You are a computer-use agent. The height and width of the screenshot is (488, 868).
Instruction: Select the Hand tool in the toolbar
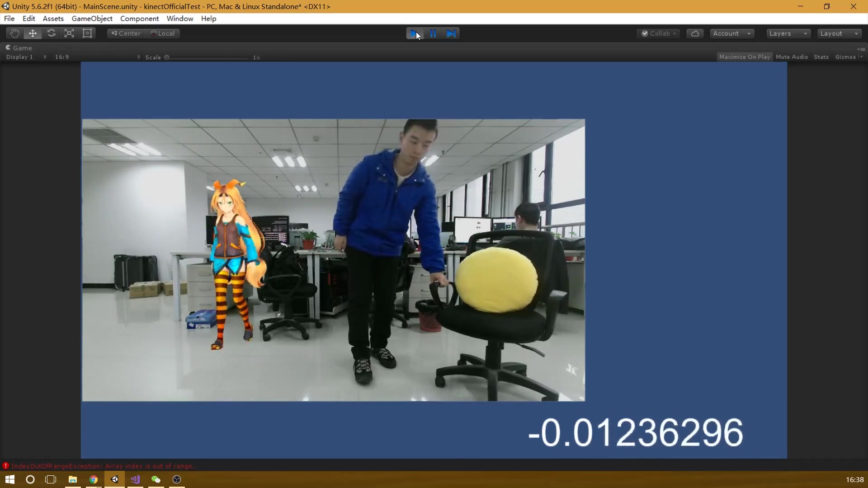(x=14, y=33)
